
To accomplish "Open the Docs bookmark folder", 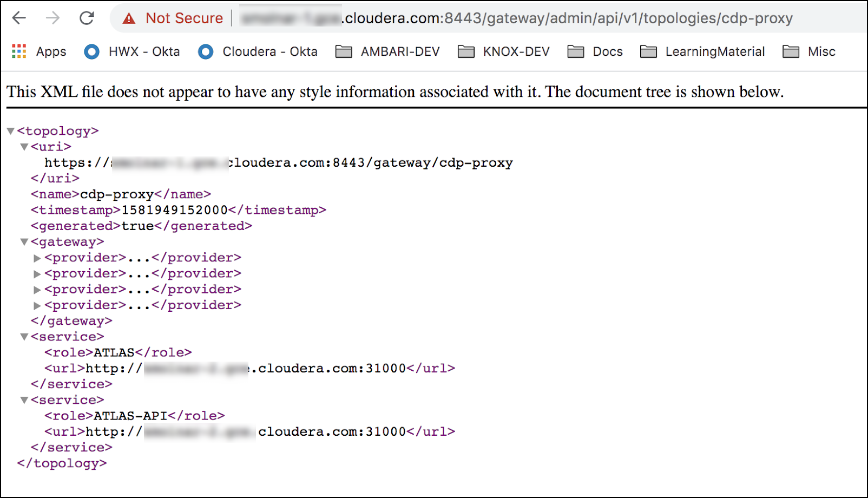I will 595,51.
